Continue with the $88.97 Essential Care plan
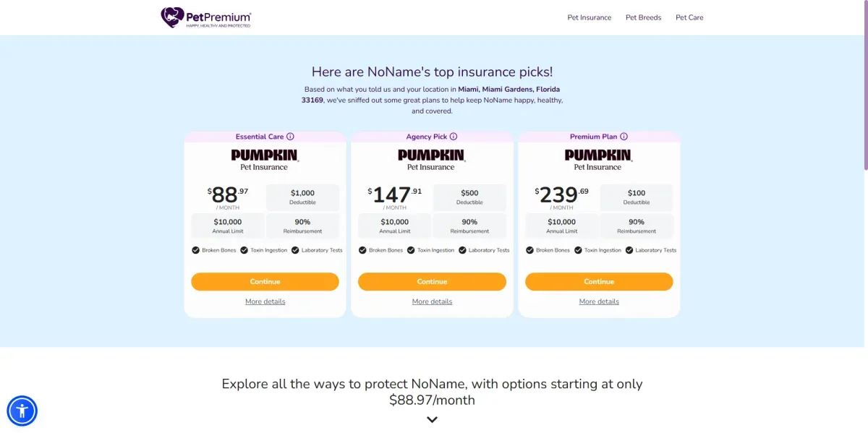 pyautogui.click(x=265, y=282)
